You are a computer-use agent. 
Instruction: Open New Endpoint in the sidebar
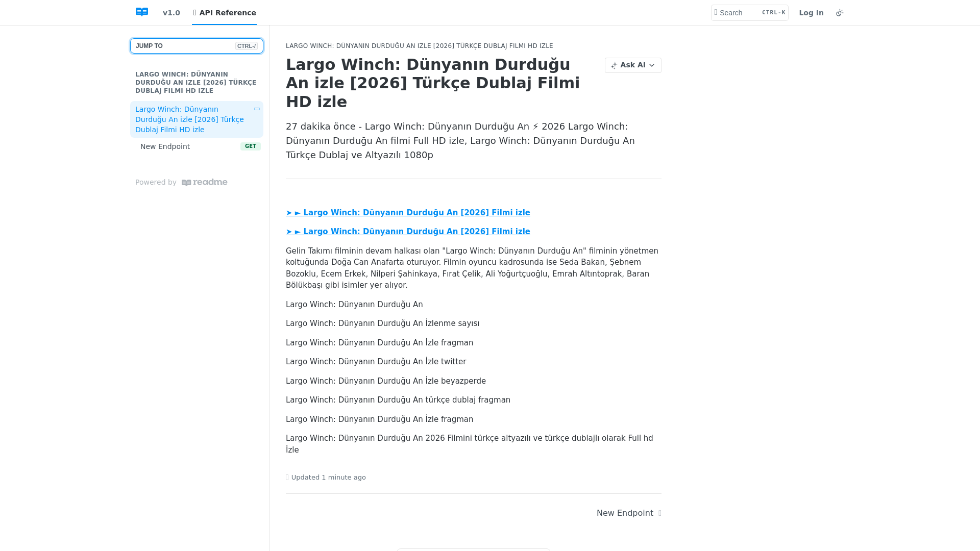[x=197, y=146]
